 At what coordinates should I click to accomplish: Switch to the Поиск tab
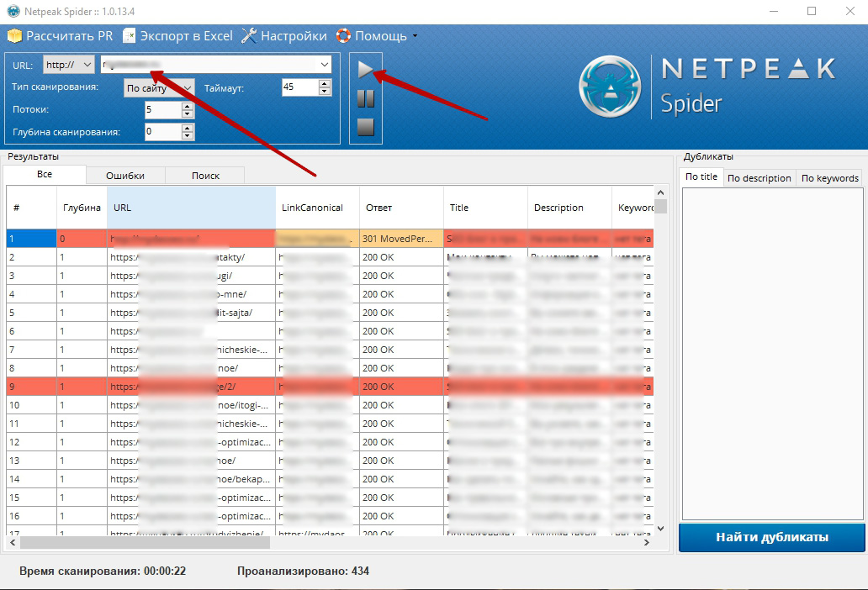click(x=205, y=176)
